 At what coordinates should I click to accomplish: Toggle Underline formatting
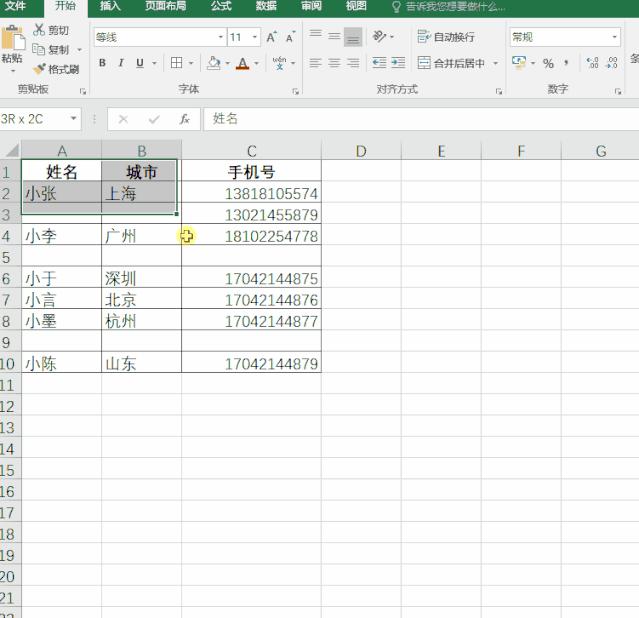(140, 63)
